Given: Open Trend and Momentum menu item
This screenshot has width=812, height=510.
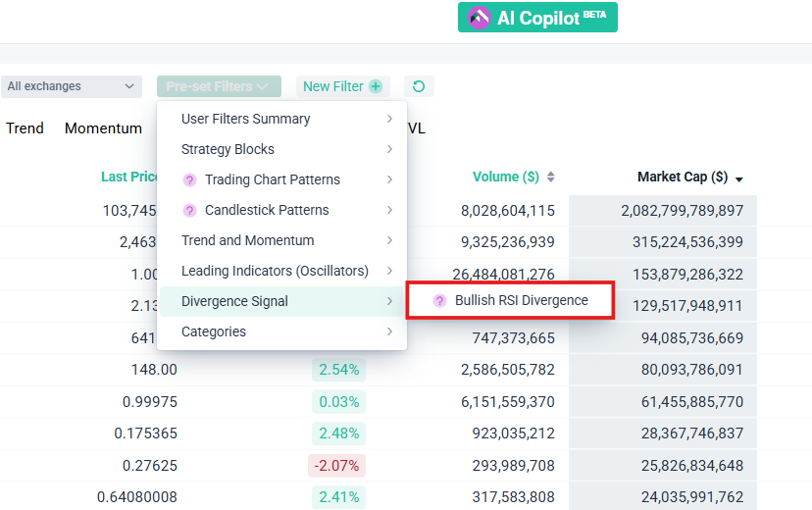Looking at the screenshot, I should coord(247,240).
